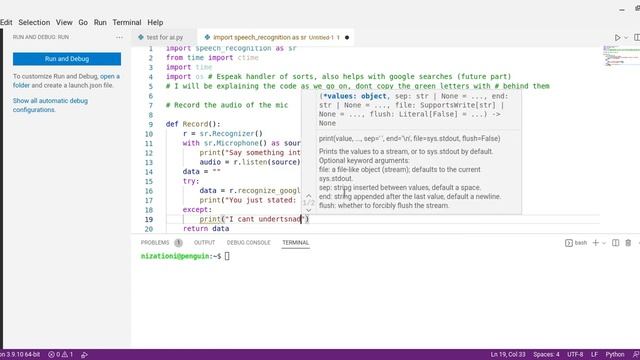Change end of line sequence LF
The image size is (640, 360).
594,354
